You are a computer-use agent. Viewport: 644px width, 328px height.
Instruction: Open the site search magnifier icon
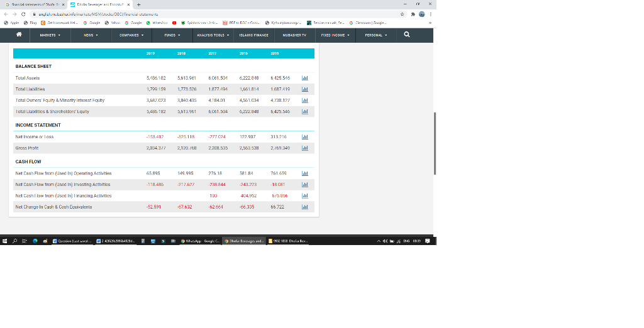point(407,35)
